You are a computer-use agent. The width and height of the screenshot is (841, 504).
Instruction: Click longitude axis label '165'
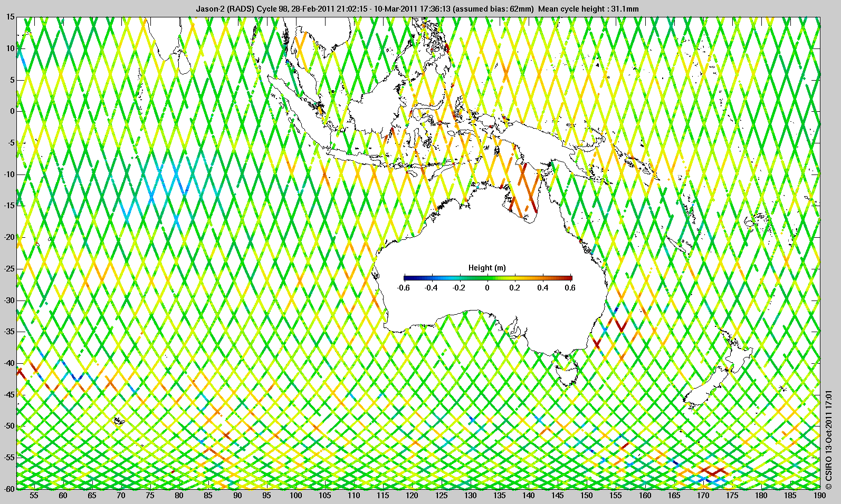point(674,496)
